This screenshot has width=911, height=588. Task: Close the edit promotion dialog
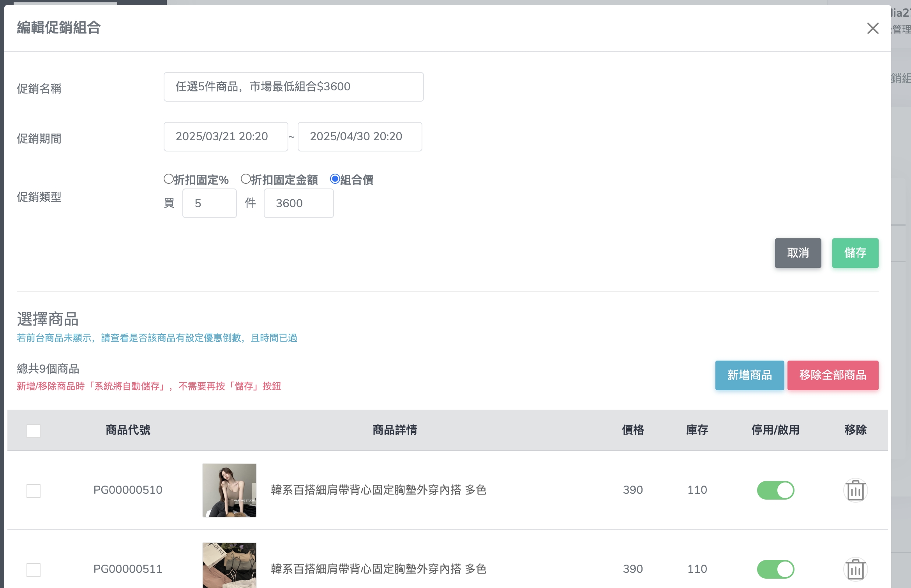872,28
